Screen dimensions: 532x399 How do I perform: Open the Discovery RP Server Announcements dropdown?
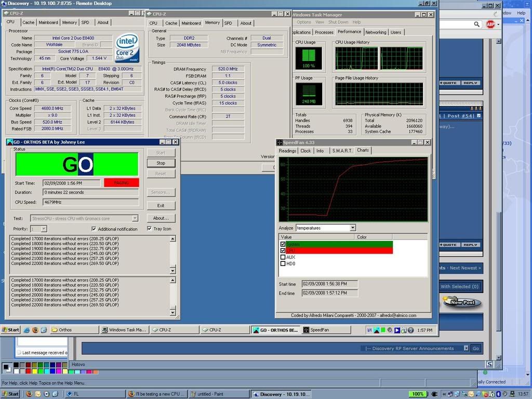[465, 348]
